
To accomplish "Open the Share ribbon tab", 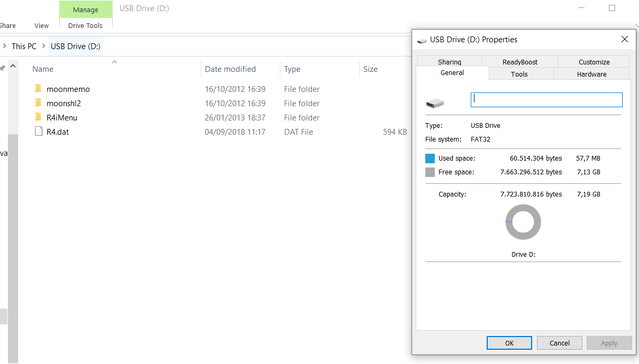I will pos(7,25).
